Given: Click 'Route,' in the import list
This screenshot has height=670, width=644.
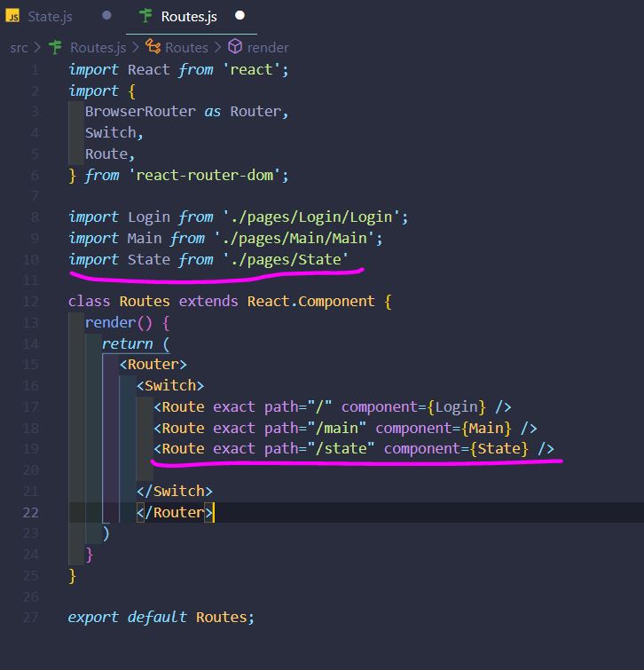Looking at the screenshot, I should coord(110,154).
